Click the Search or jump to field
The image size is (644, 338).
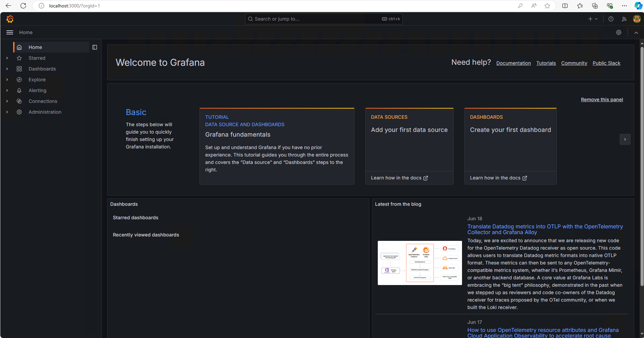click(324, 19)
